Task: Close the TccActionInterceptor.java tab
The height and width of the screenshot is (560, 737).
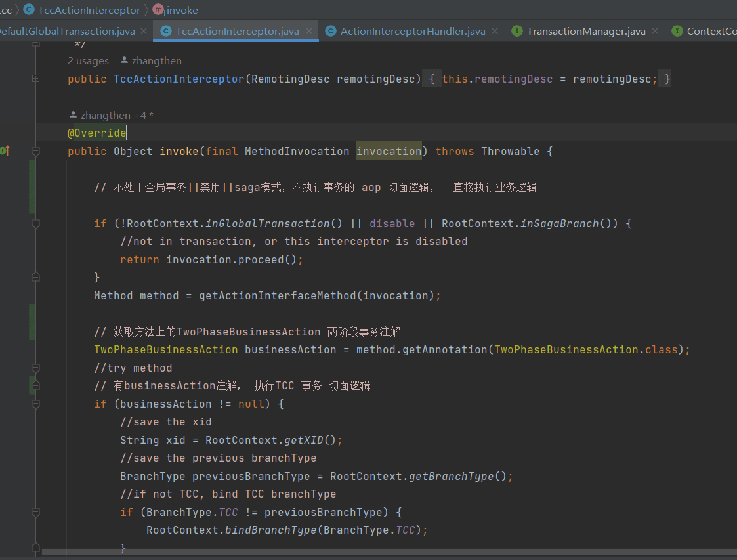Action: point(309,31)
